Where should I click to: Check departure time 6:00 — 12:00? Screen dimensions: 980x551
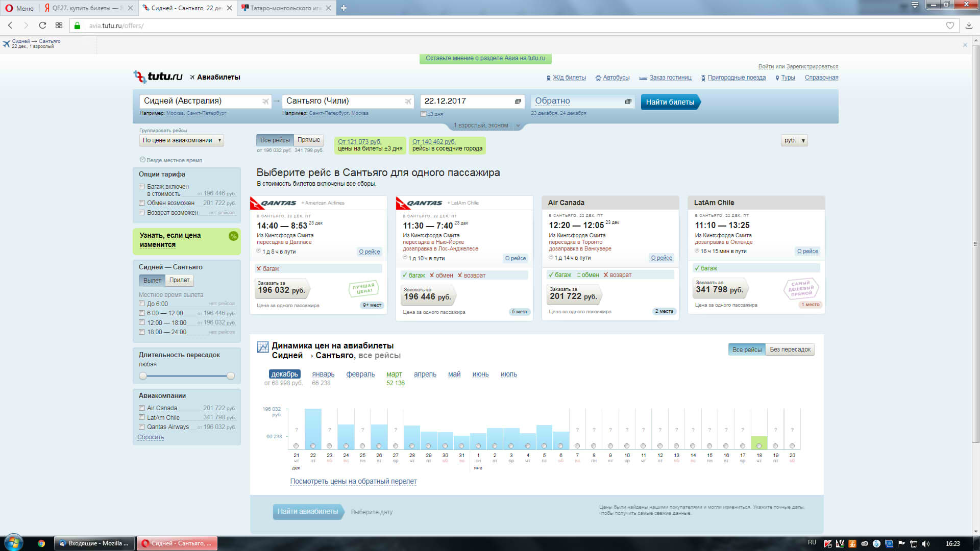pyautogui.click(x=142, y=313)
